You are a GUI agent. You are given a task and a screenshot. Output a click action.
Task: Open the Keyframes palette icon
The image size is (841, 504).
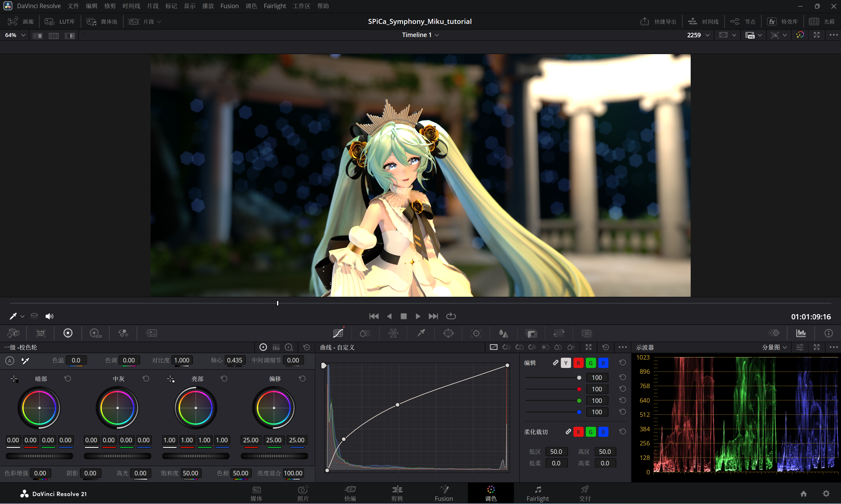[x=774, y=333]
